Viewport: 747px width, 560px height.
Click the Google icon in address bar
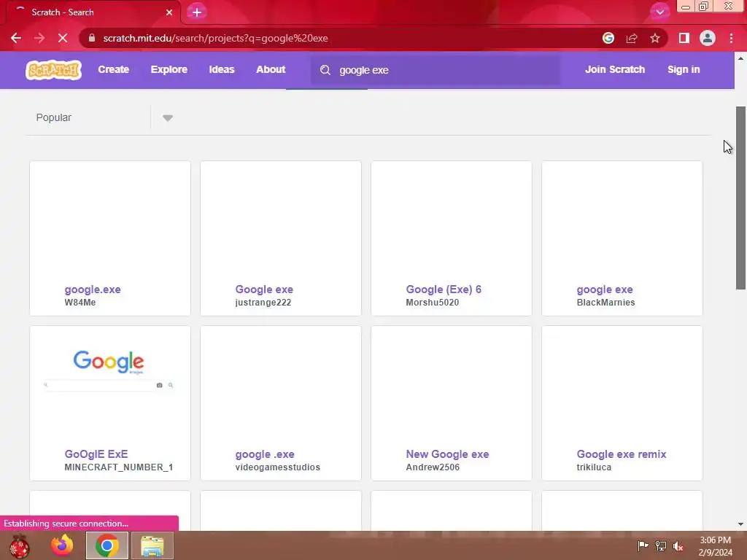pyautogui.click(x=608, y=38)
